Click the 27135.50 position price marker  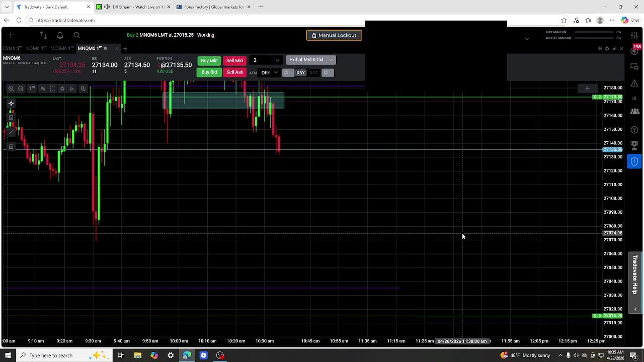point(613,150)
